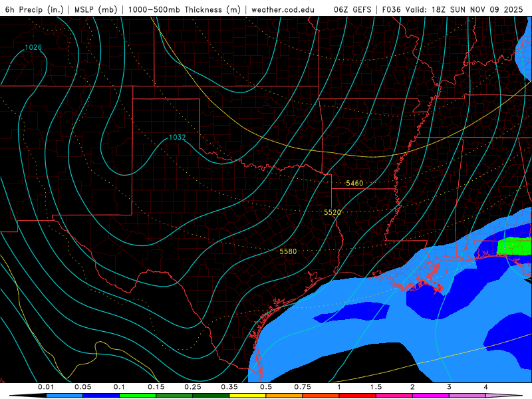Select the pink 1.5 legend swatch
The image size is (532, 399).
click(x=394, y=396)
